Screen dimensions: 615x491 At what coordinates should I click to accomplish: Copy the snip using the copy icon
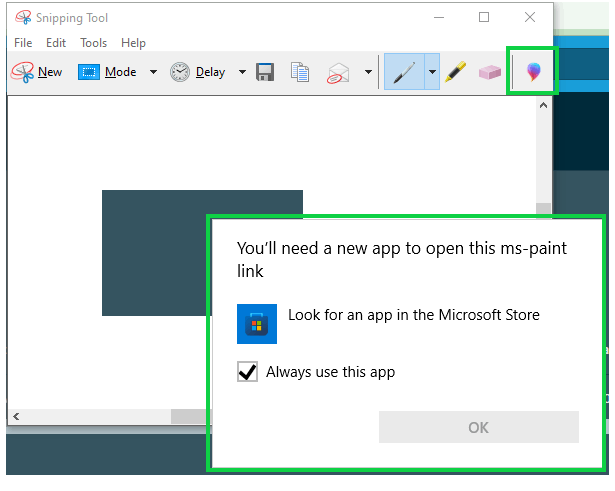(x=300, y=72)
